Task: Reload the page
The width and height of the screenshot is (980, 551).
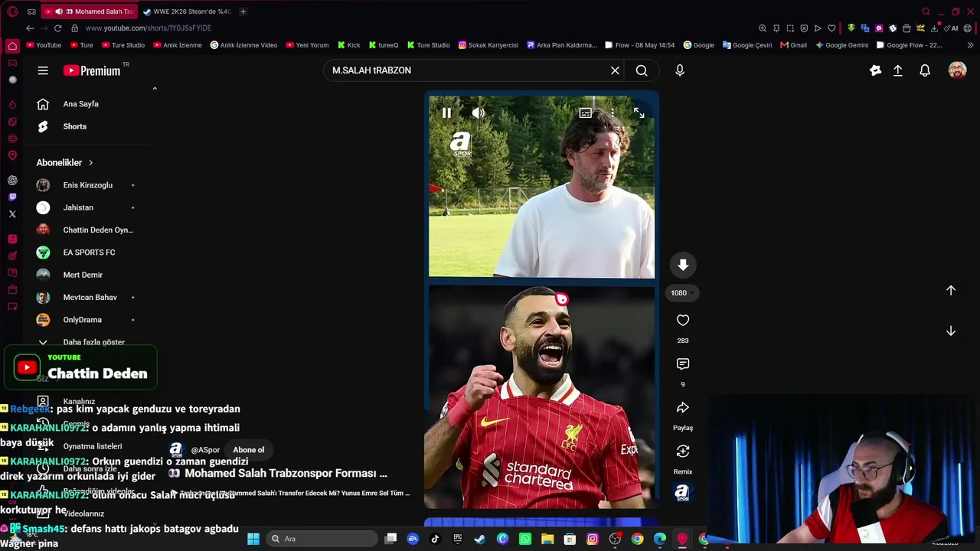Action: (57, 28)
